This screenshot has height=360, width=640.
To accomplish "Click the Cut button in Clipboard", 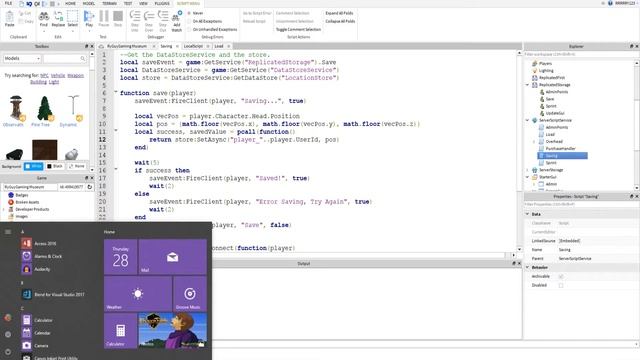I will click(26, 13).
